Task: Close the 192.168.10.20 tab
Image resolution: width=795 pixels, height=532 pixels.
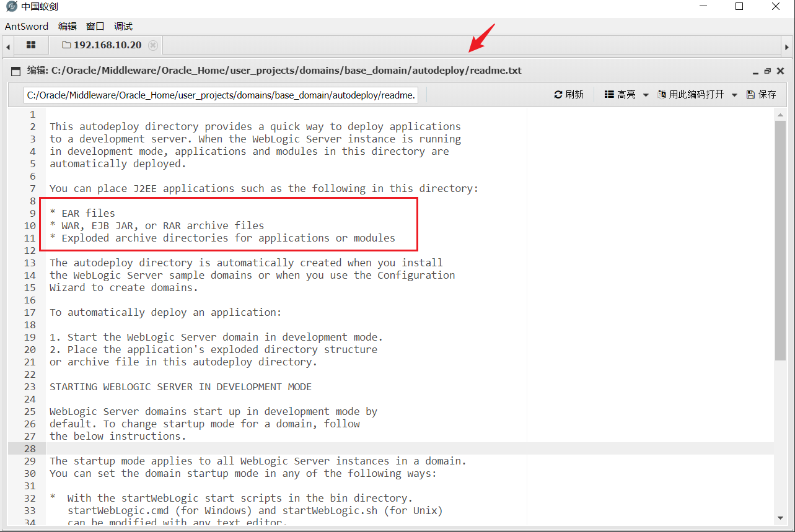Action: pyautogui.click(x=153, y=45)
